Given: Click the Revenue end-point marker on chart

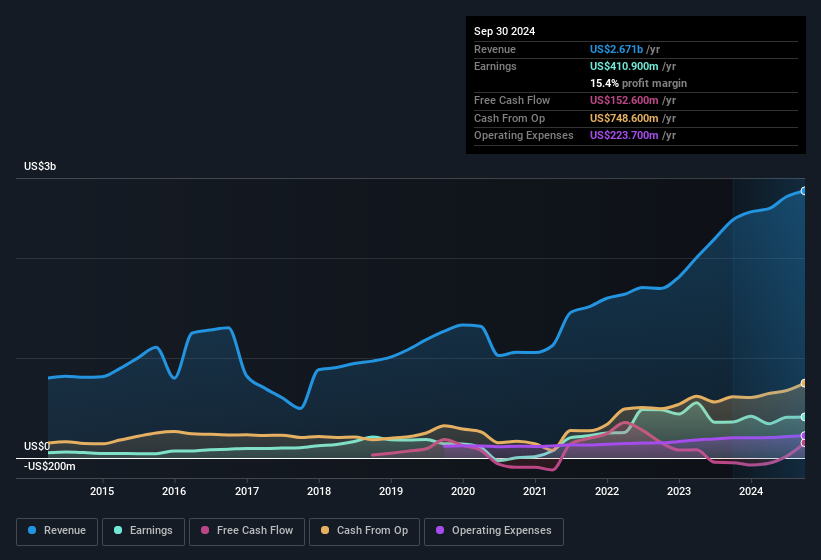Looking at the screenshot, I should click(x=804, y=191).
